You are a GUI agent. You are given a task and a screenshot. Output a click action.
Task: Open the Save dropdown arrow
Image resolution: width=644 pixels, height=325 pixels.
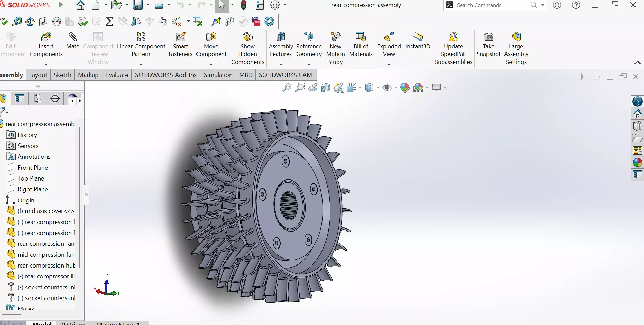(148, 5)
